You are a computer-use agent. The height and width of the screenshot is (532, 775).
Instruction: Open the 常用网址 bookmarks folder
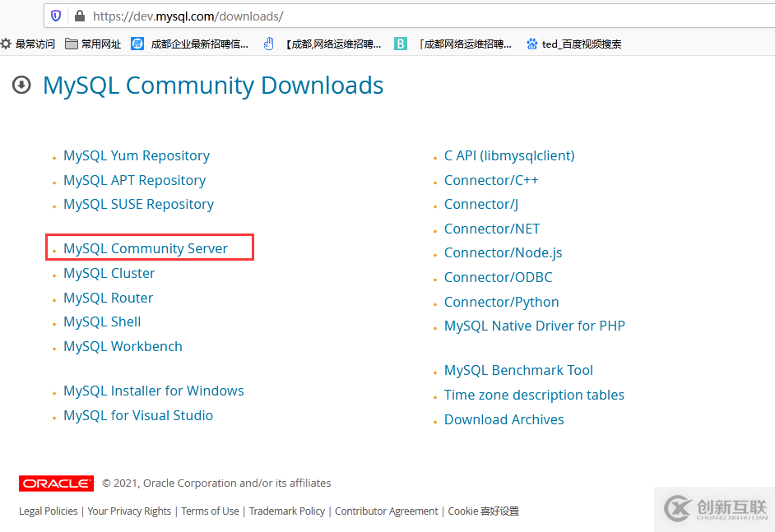94,44
